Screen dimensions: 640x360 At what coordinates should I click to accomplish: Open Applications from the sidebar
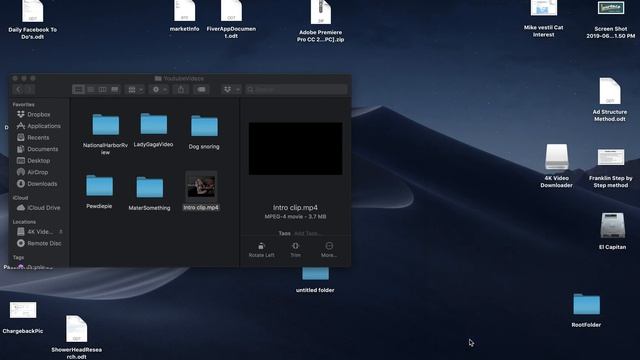[x=39, y=126]
